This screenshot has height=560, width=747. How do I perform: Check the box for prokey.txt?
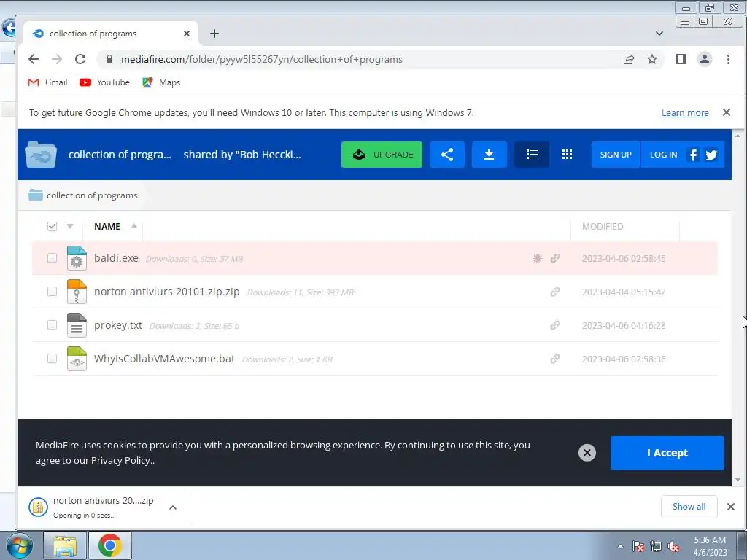point(52,325)
